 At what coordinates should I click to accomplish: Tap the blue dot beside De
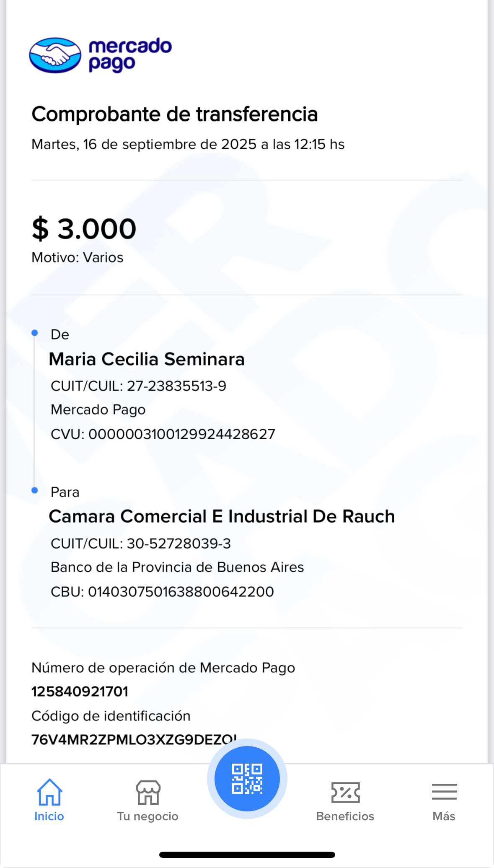tap(35, 333)
